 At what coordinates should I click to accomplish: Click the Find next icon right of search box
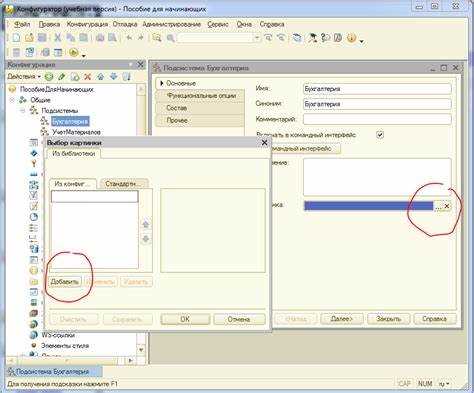click(x=268, y=38)
